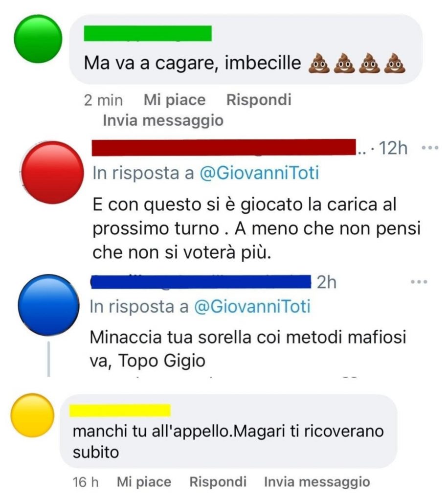
Task: Open more options on the 12h reply
Action: [429, 147]
